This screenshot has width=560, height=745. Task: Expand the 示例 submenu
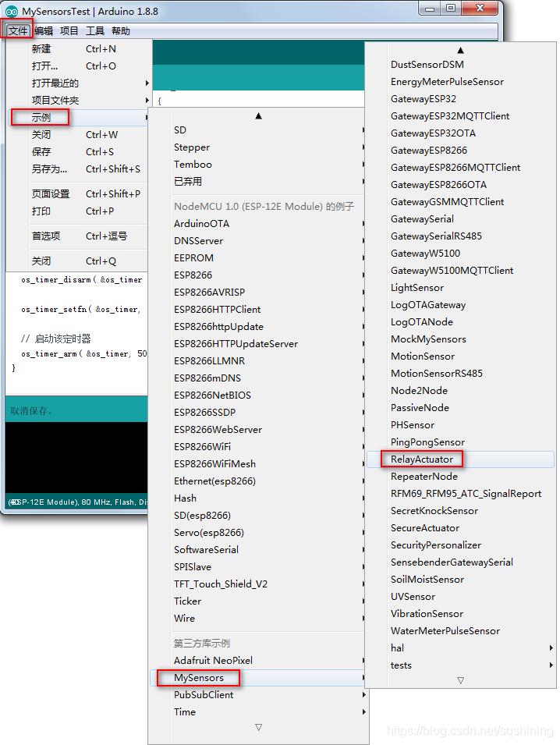(79, 117)
